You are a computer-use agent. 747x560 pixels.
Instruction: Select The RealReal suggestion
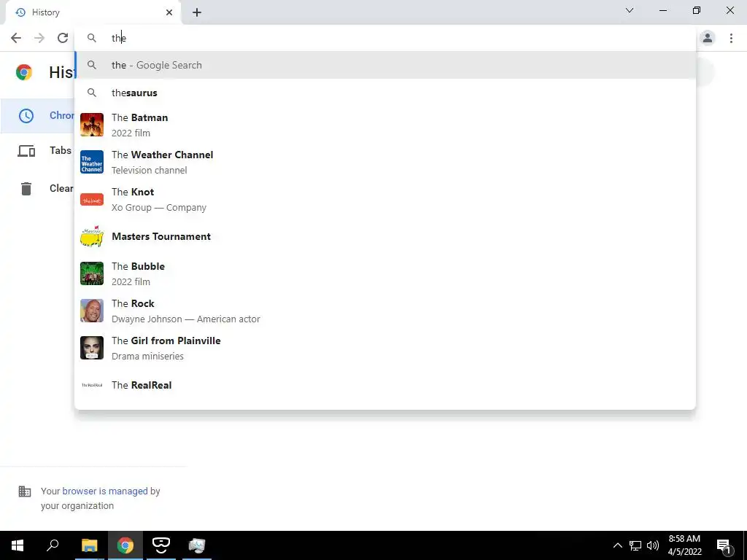pos(385,385)
